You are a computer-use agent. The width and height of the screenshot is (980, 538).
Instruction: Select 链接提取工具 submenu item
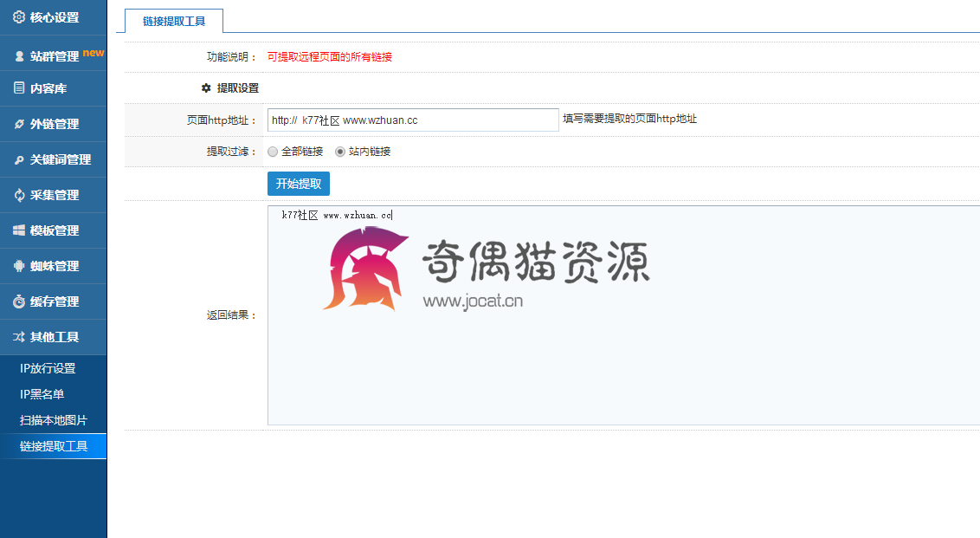click(x=53, y=446)
